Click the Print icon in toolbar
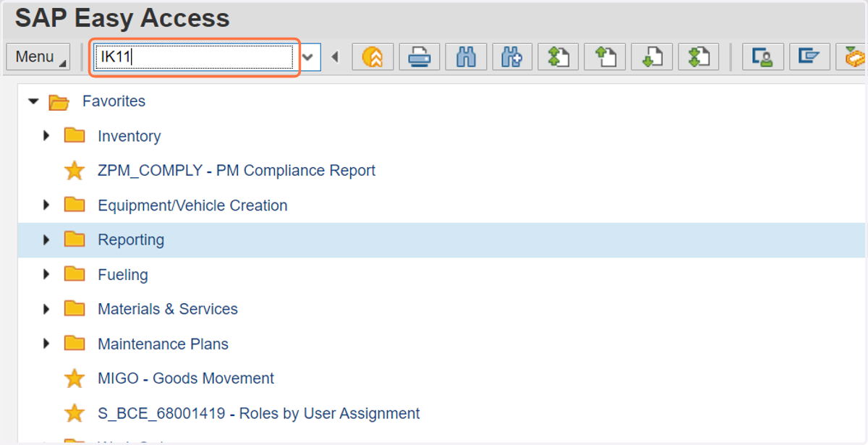 (420, 56)
